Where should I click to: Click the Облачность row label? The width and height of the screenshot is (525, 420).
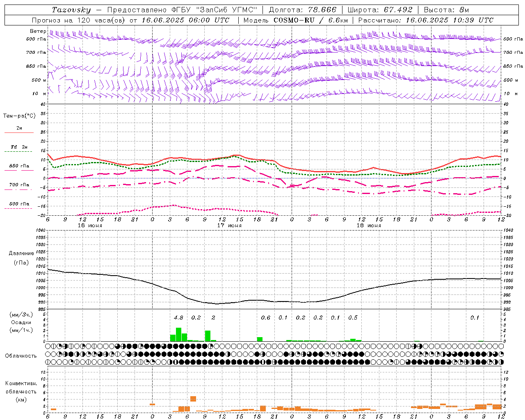[x=21, y=356]
